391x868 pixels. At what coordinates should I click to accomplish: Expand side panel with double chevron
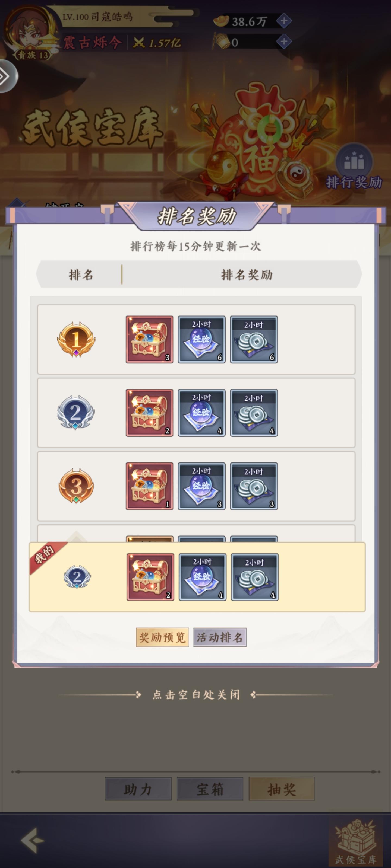click(x=7, y=76)
